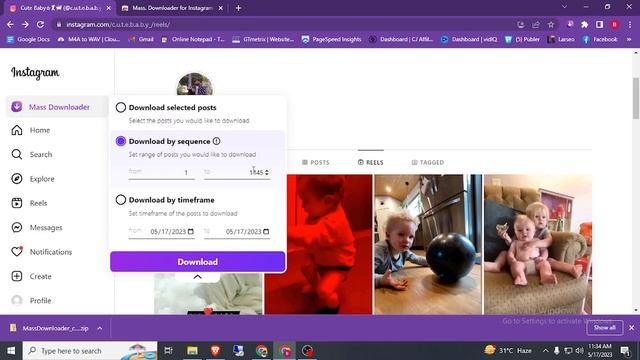
Task: Open Task View on the taskbar
Action: 168,351
